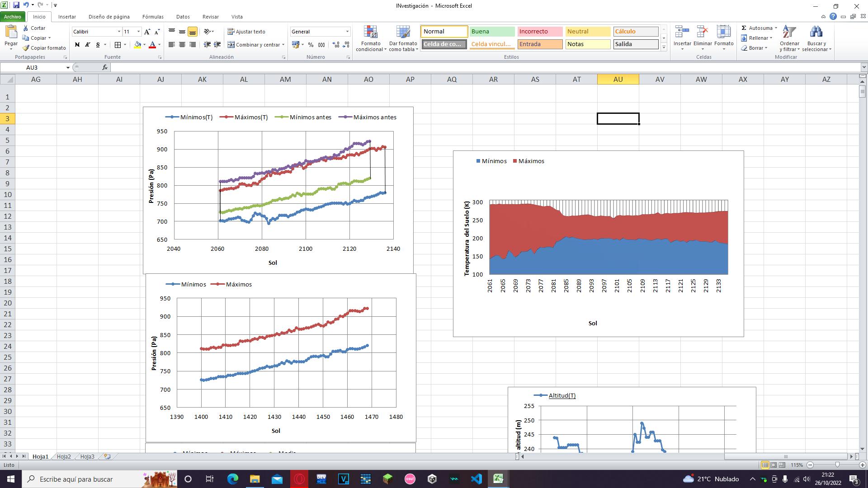Open the General number format dropdown
868x488 pixels.
click(x=347, y=32)
